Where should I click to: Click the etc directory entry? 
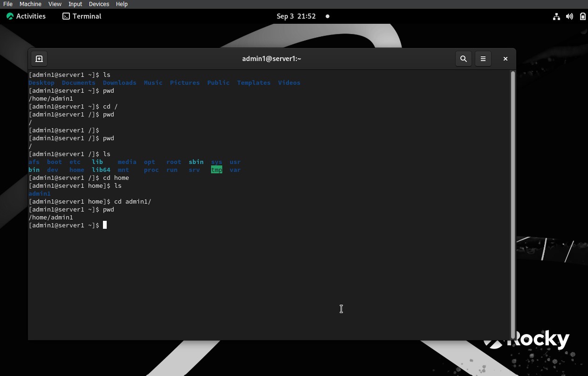pyautogui.click(x=75, y=162)
